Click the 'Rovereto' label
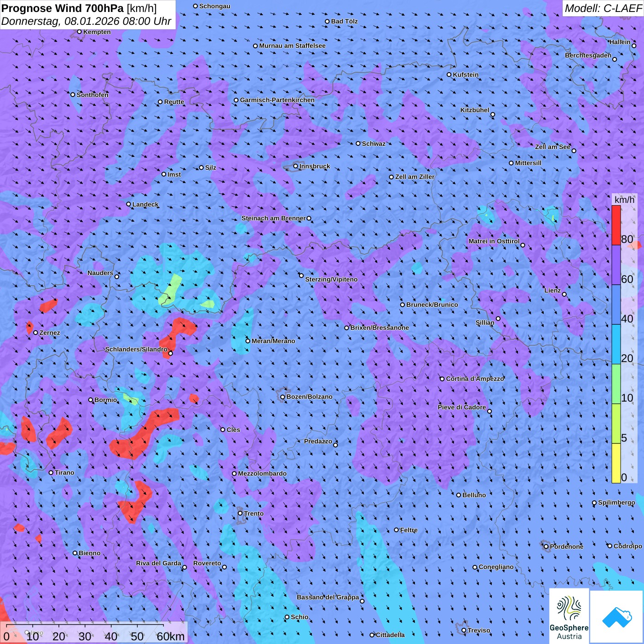 point(207,563)
